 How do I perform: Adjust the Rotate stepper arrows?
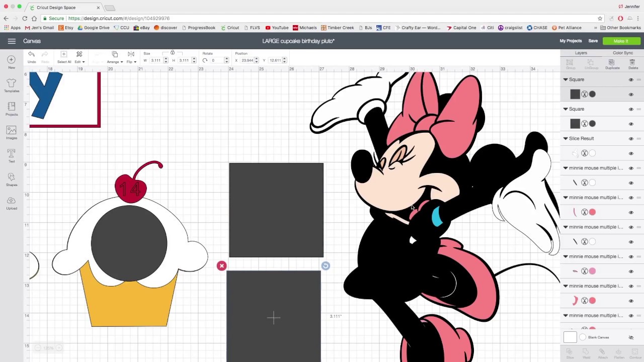(x=226, y=60)
